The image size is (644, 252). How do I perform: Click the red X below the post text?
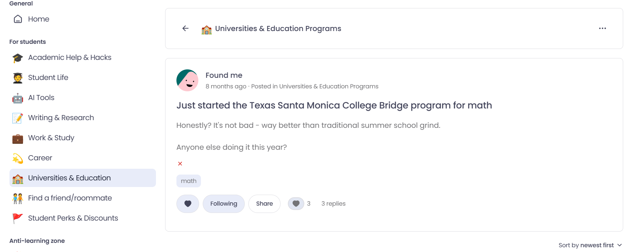[x=180, y=164]
